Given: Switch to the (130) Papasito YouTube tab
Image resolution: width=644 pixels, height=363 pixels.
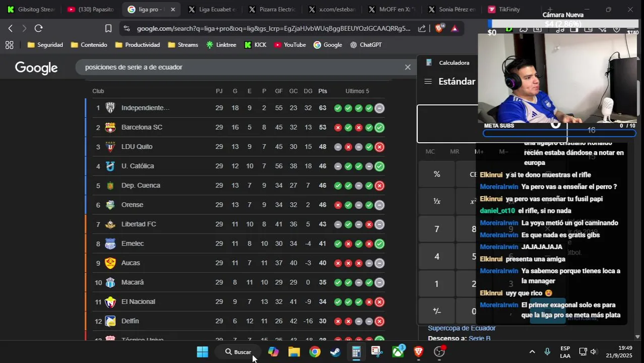Looking at the screenshot, I should pos(91,10).
